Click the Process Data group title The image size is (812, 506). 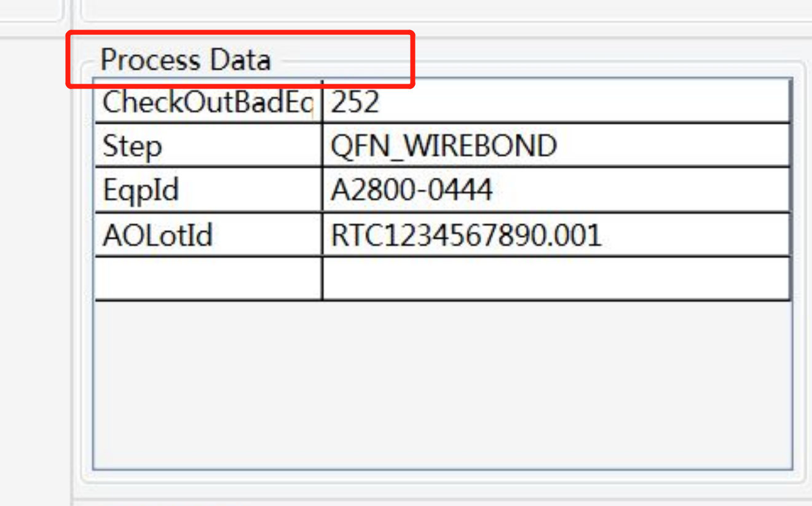(x=185, y=60)
